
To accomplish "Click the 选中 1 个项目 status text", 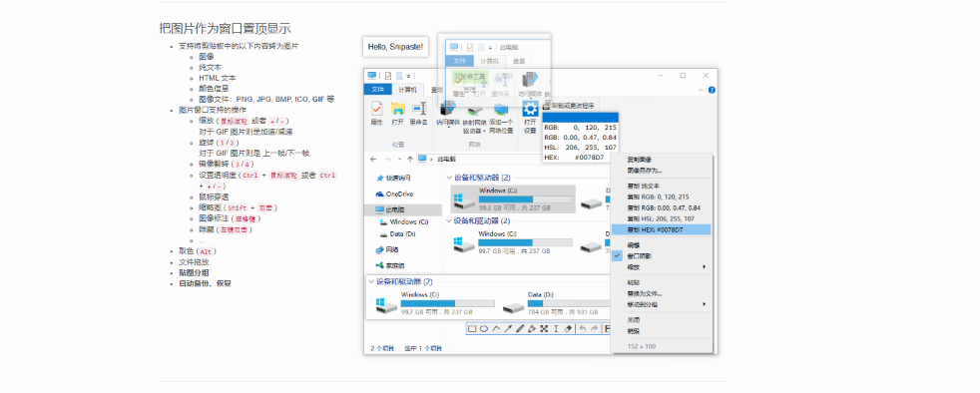I will point(424,348).
